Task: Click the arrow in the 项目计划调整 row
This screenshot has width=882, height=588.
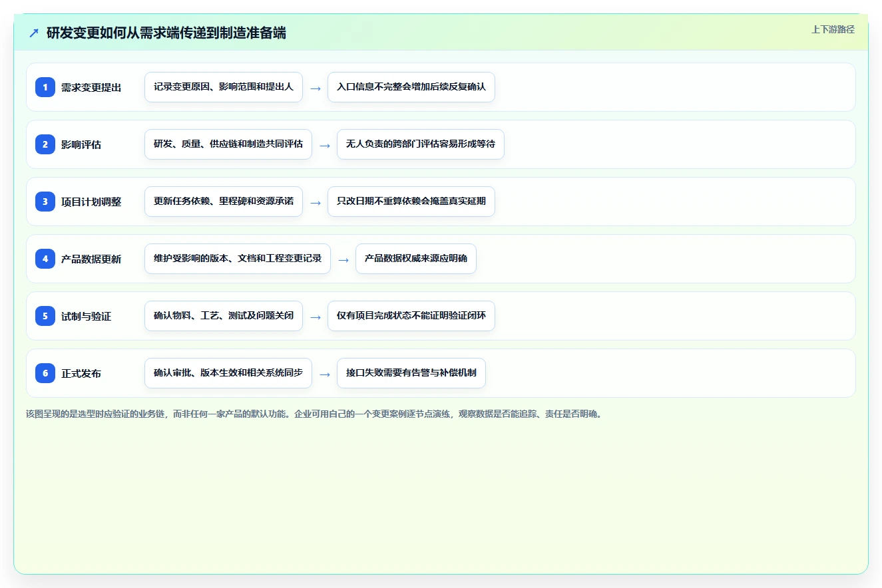Action: tap(316, 202)
